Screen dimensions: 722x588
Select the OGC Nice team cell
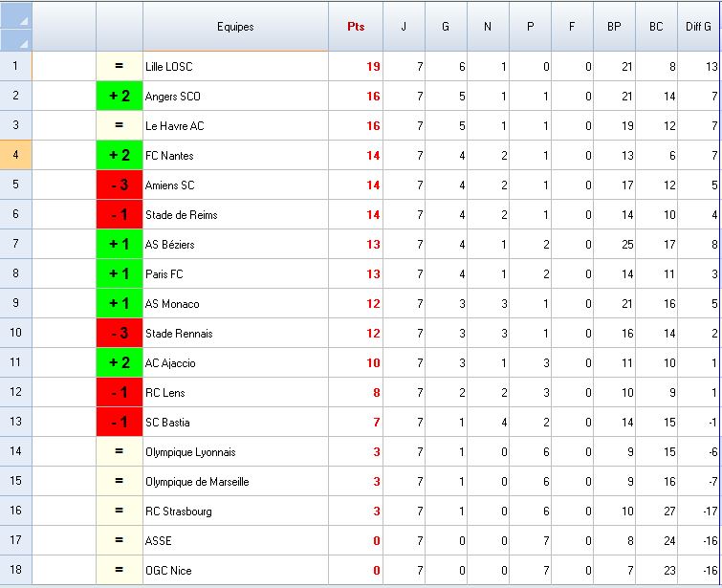pyautogui.click(x=235, y=571)
